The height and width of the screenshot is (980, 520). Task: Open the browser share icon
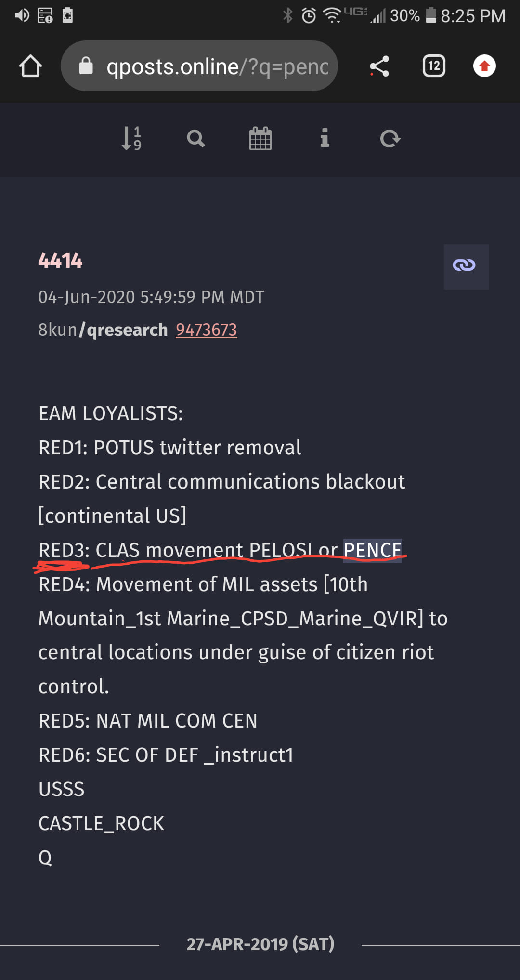pyautogui.click(x=379, y=66)
